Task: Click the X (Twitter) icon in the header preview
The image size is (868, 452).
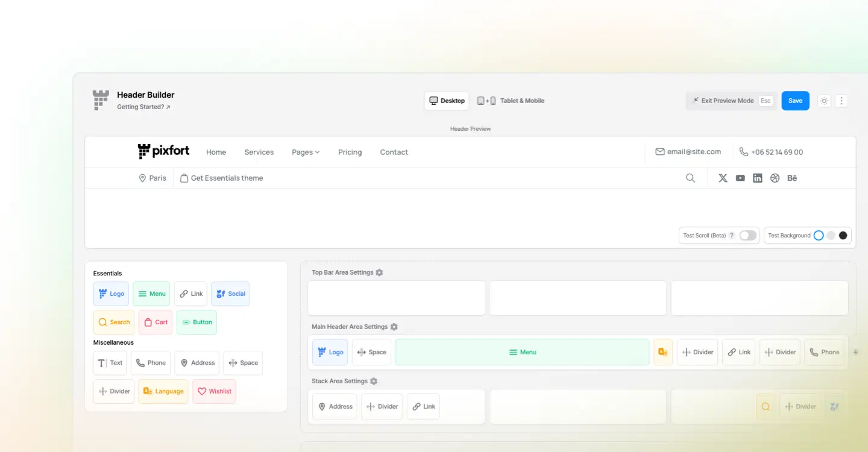Action: [x=723, y=178]
